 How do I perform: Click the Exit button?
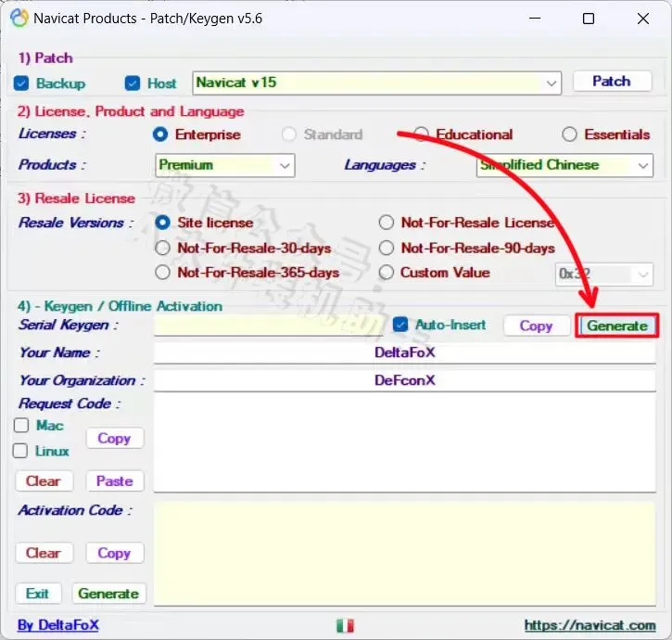pyautogui.click(x=38, y=594)
